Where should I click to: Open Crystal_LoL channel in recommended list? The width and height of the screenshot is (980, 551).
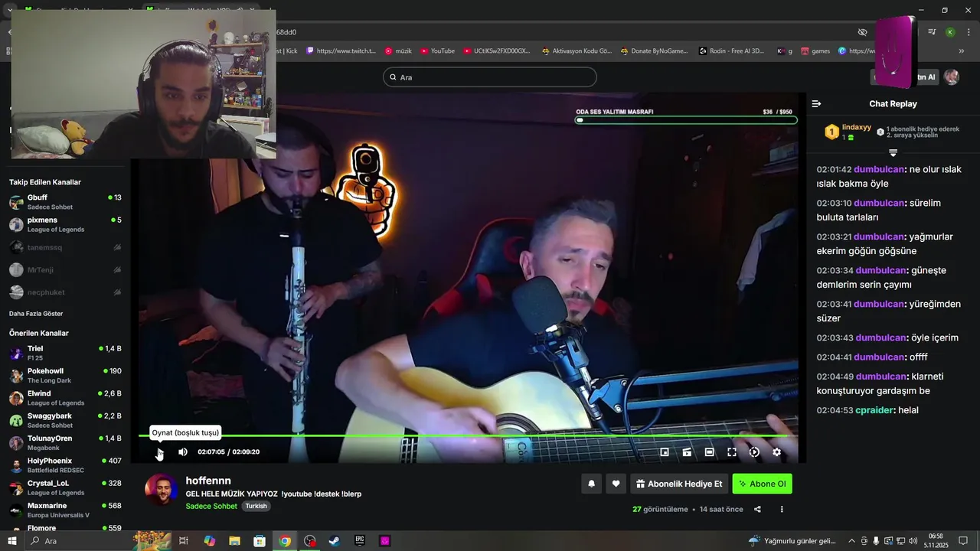[x=65, y=487]
